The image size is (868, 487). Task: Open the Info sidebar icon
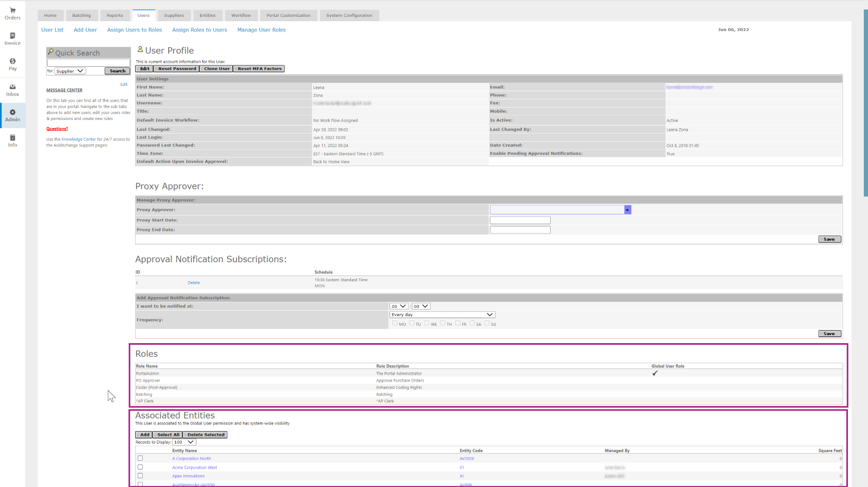click(x=12, y=141)
